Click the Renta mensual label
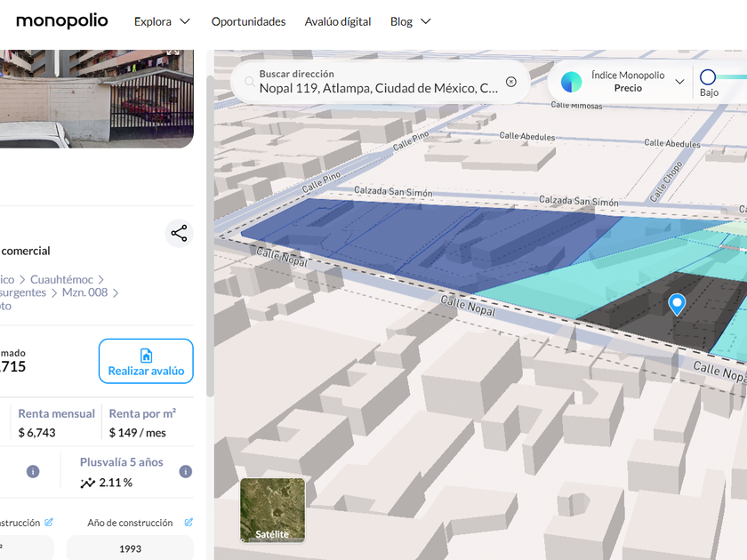 56,413
